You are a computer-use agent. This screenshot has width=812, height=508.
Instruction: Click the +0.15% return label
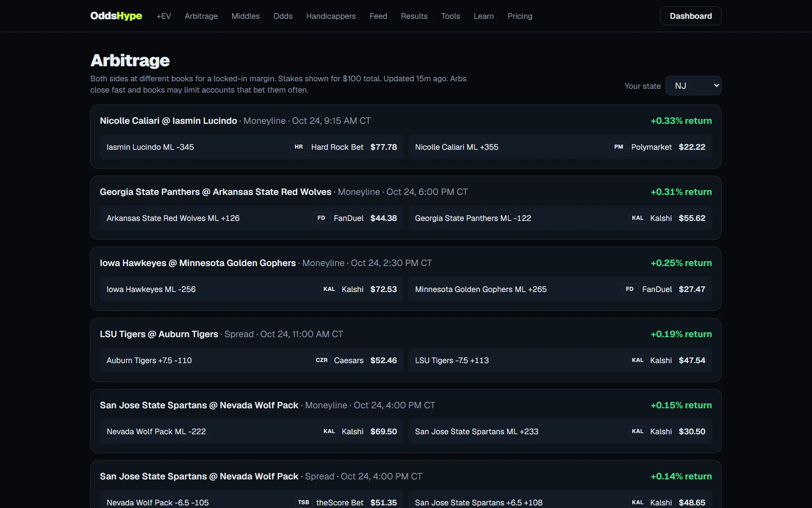(681, 405)
